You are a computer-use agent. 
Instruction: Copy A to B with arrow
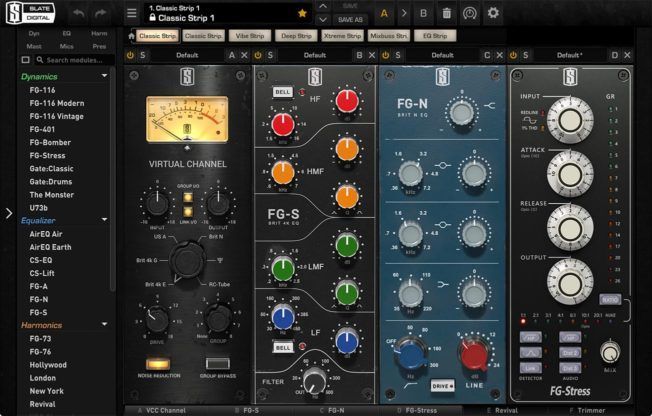[x=403, y=13]
